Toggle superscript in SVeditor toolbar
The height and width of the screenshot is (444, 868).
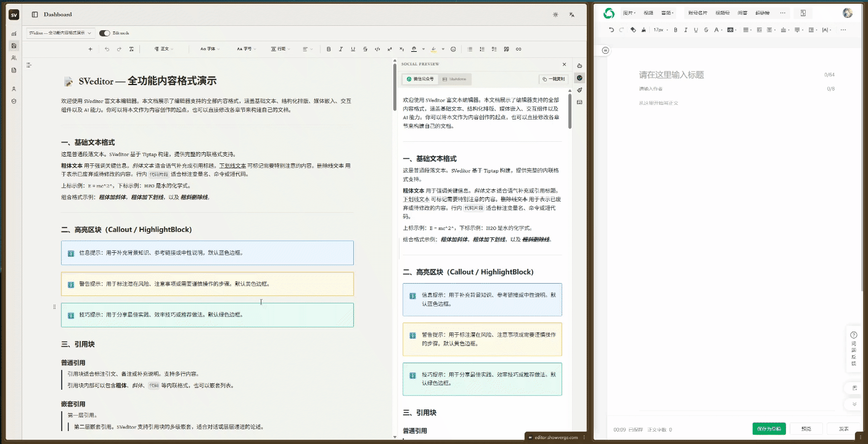(x=390, y=49)
